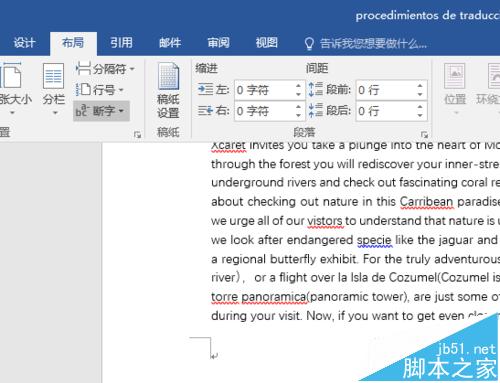Click the grammar-flagged word 'specie'
Screen dimensions: 500x383
pyautogui.click(x=374, y=240)
